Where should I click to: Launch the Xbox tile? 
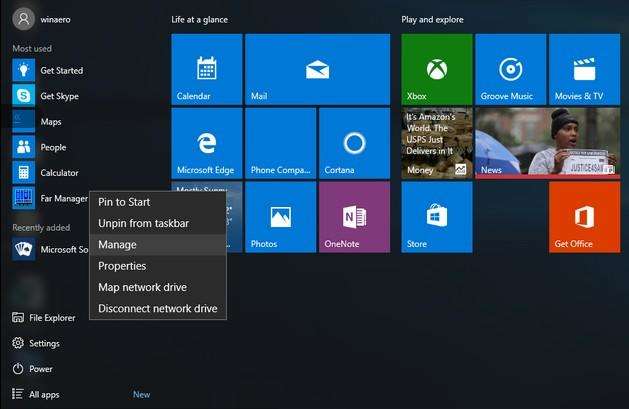coord(437,69)
